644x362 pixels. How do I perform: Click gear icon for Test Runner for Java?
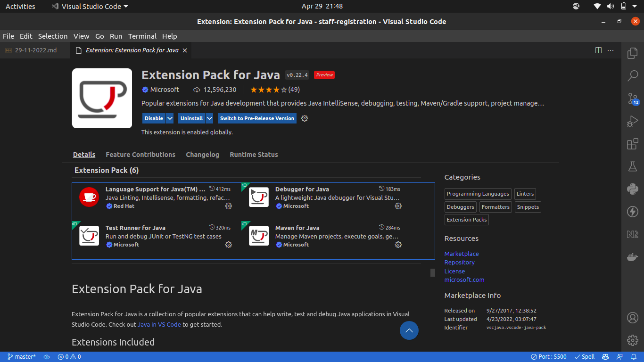229,245
